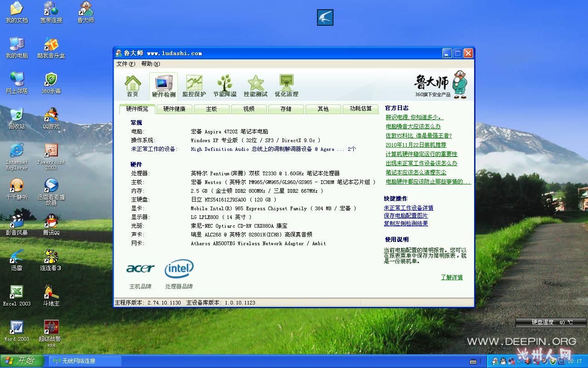Click 保存电脑配置图片 quick action
The width and height of the screenshot is (588, 368).
coord(406,216)
